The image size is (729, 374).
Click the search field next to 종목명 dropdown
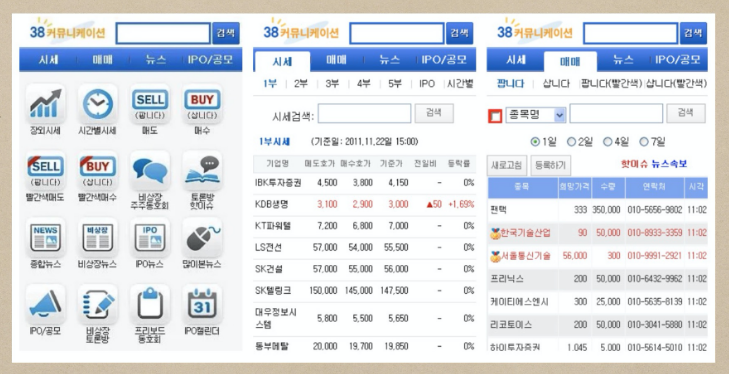click(616, 114)
